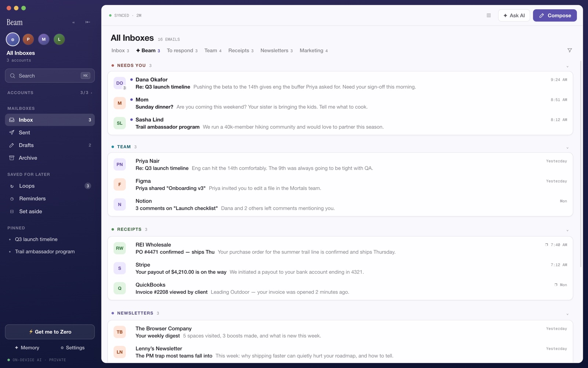This screenshot has width=588, height=368.
Task: Open the Sunday dinner? email from Mom
Action: tap(340, 103)
